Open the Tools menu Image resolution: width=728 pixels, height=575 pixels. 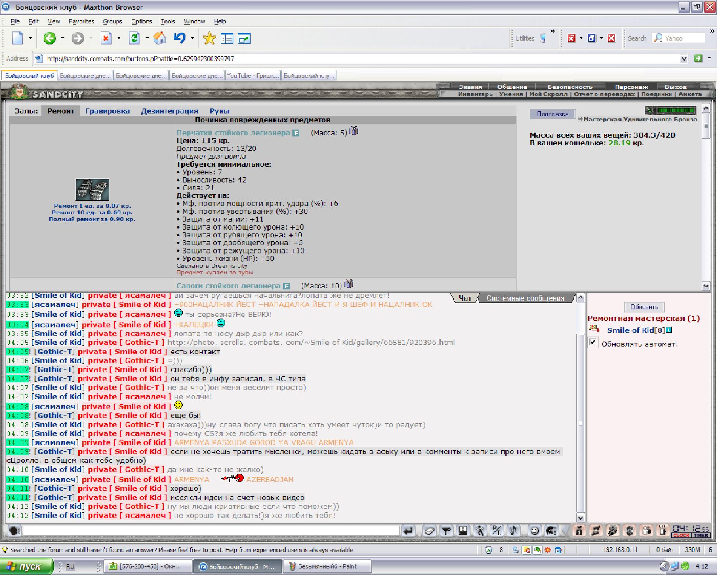coord(168,21)
